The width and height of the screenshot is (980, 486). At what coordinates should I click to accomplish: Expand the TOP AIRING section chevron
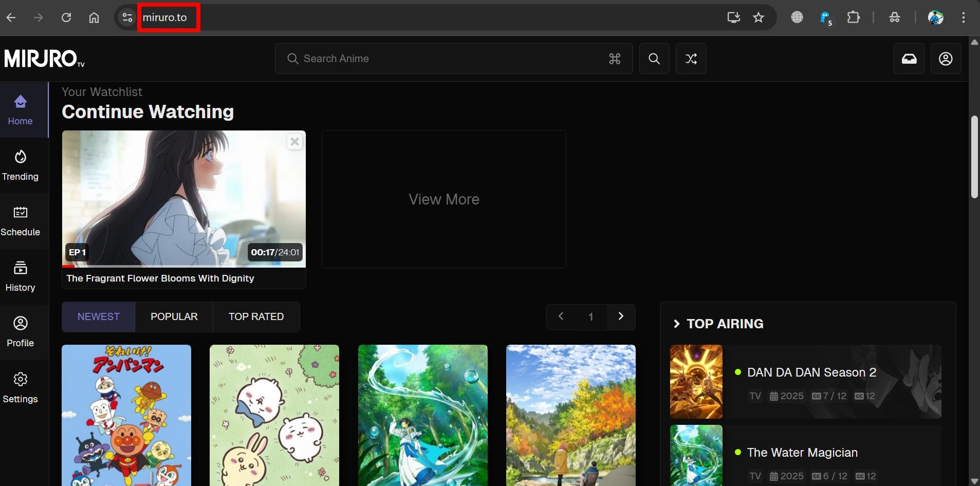click(x=676, y=324)
